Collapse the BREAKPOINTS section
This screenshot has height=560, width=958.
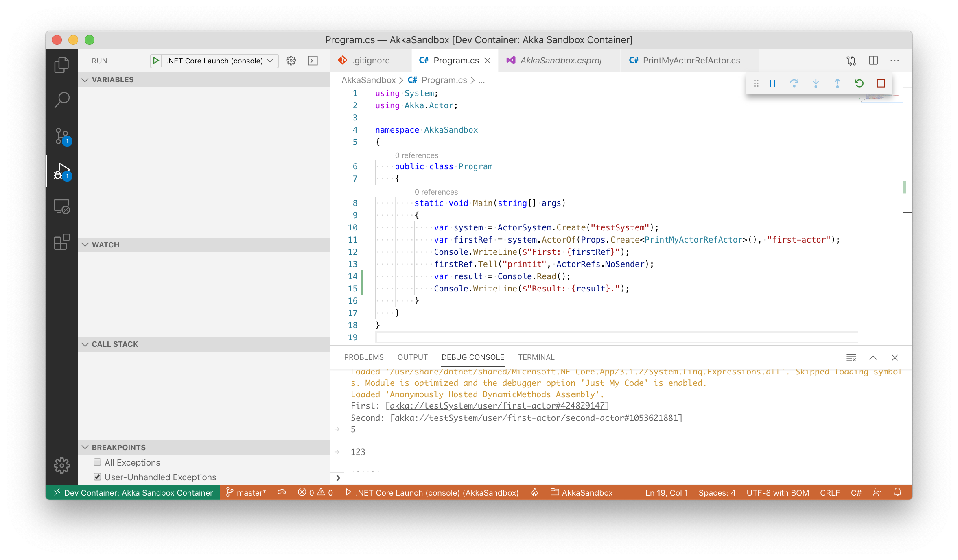click(x=85, y=447)
